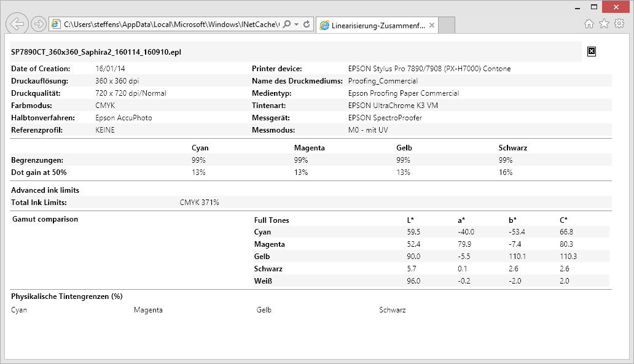The width and height of the screenshot is (634, 364).
Task: Click the search magnifier in the address bar
Action: click(287, 24)
